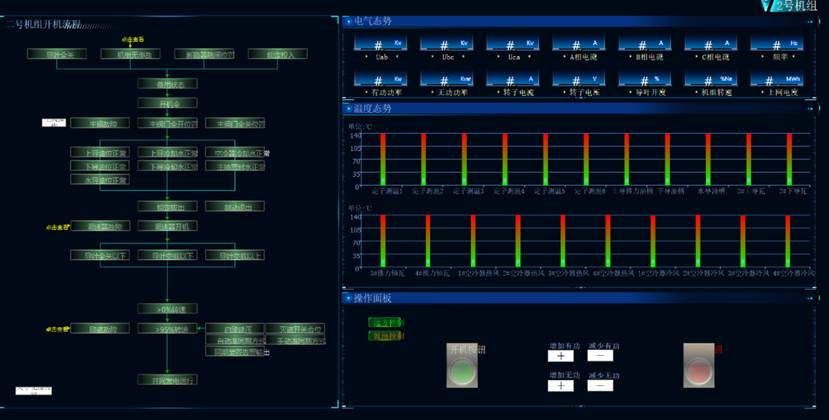This screenshot has height=420, width=829.
Task: Click the minus button under 减少有功
Action: (600, 356)
